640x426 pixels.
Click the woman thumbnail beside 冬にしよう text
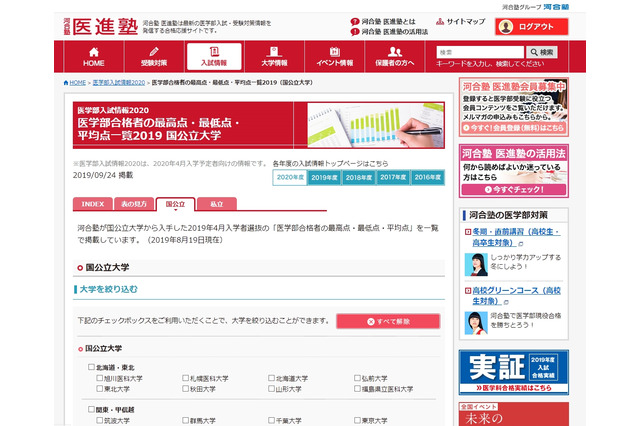tap(476, 264)
